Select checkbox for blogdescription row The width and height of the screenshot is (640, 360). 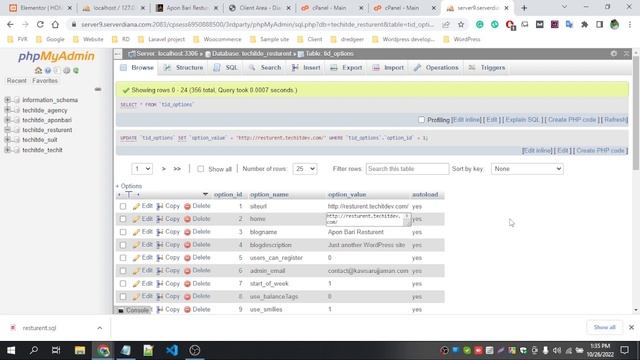[x=123, y=245]
